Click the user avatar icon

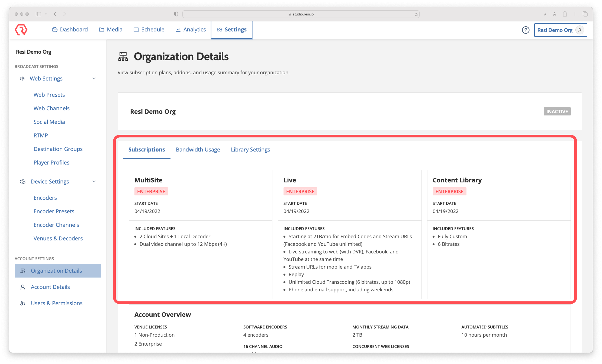point(580,30)
